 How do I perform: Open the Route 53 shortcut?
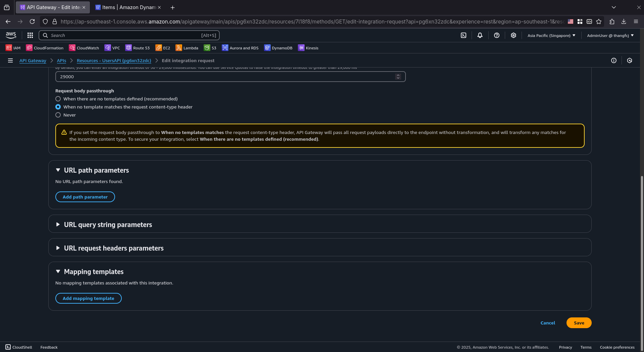pos(138,48)
